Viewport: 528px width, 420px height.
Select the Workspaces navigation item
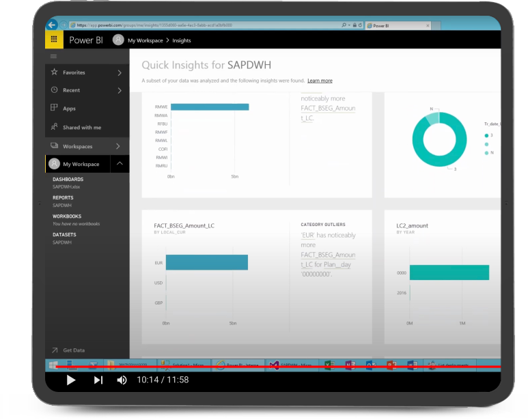87,146
